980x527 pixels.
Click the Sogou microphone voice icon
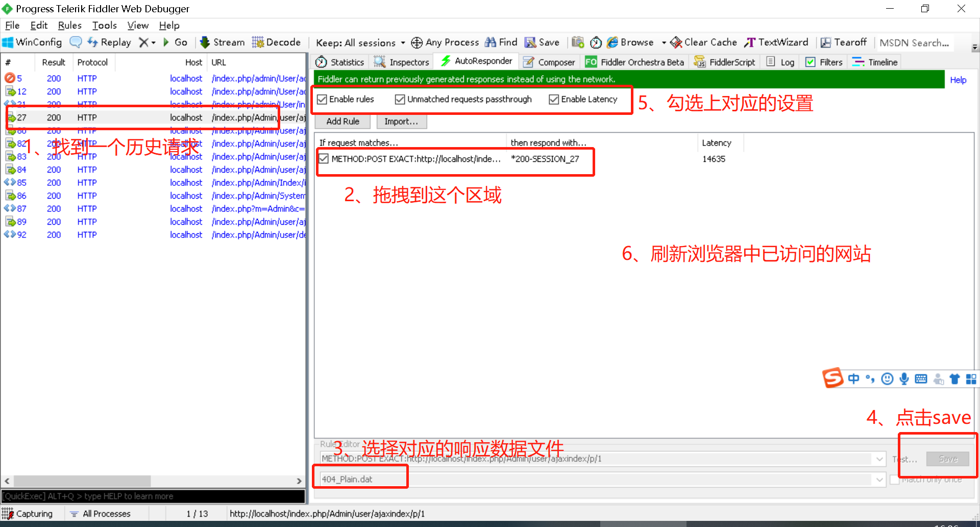pyautogui.click(x=904, y=378)
